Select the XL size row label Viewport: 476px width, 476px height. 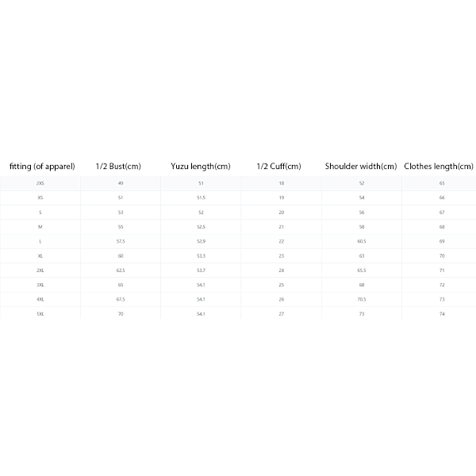click(40, 256)
